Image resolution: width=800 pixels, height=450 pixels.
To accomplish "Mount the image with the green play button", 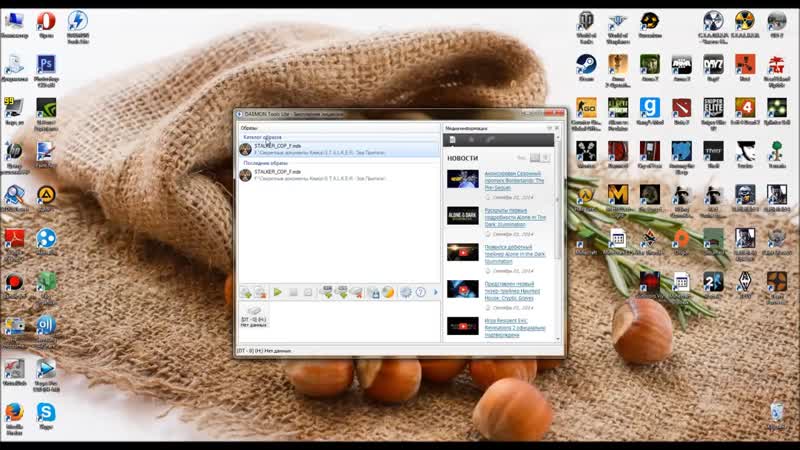I will pos(278,292).
